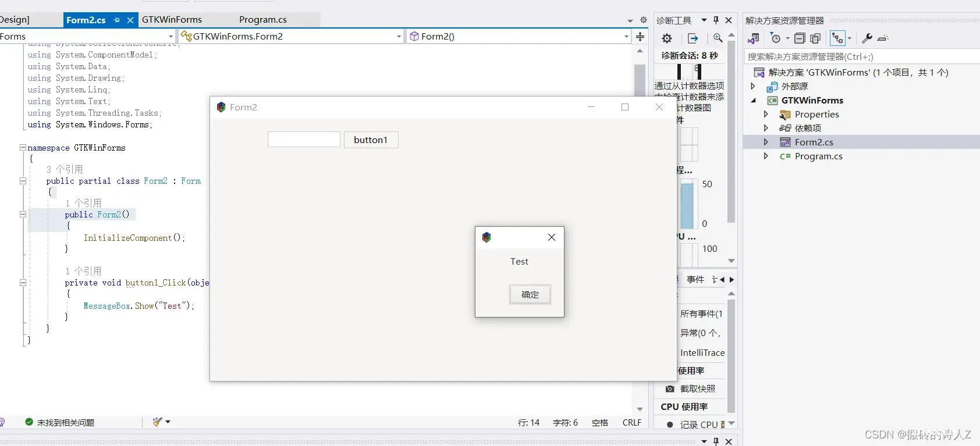
Task: Pin the Form2.cs tab
Action: (x=116, y=20)
